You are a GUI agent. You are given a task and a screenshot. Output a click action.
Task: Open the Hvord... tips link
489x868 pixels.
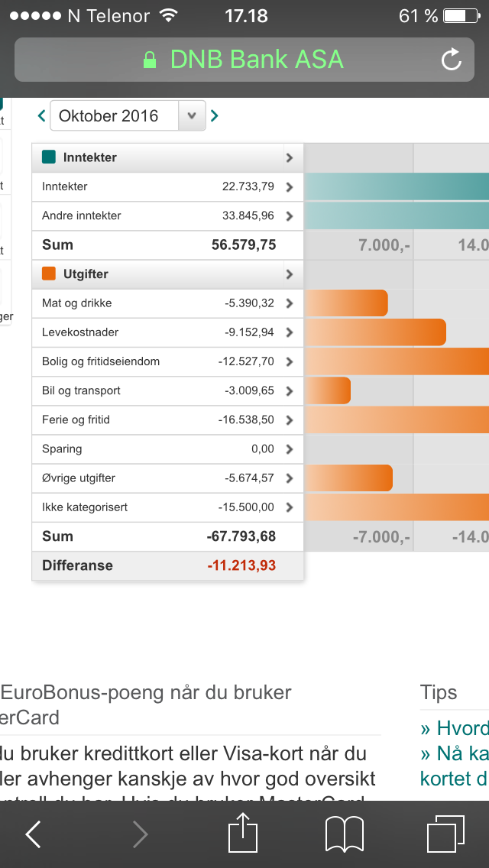click(x=454, y=728)
